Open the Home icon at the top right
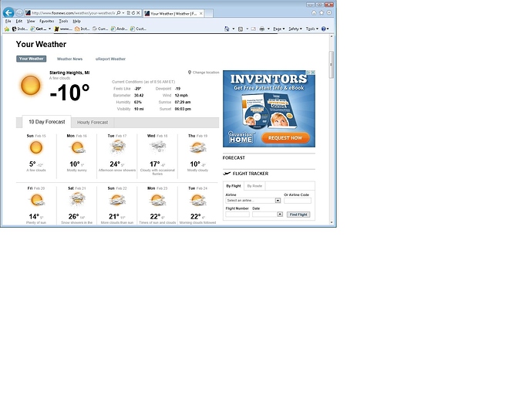This screenshot has width=532, height=399. [x=314, y=13]
